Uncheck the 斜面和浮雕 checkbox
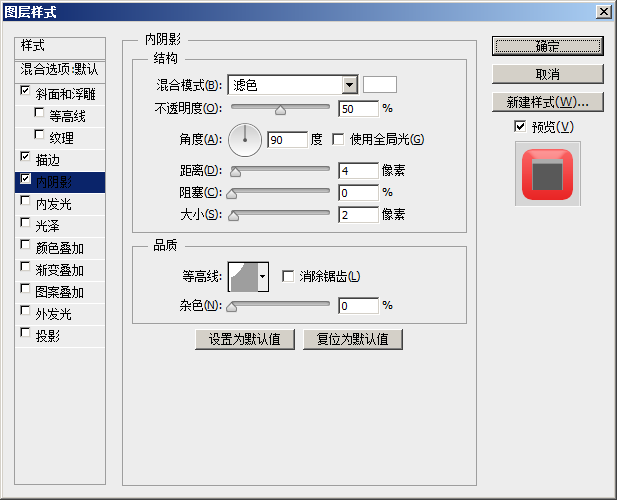This screenshot has width=617, height=500. (25, 90)
